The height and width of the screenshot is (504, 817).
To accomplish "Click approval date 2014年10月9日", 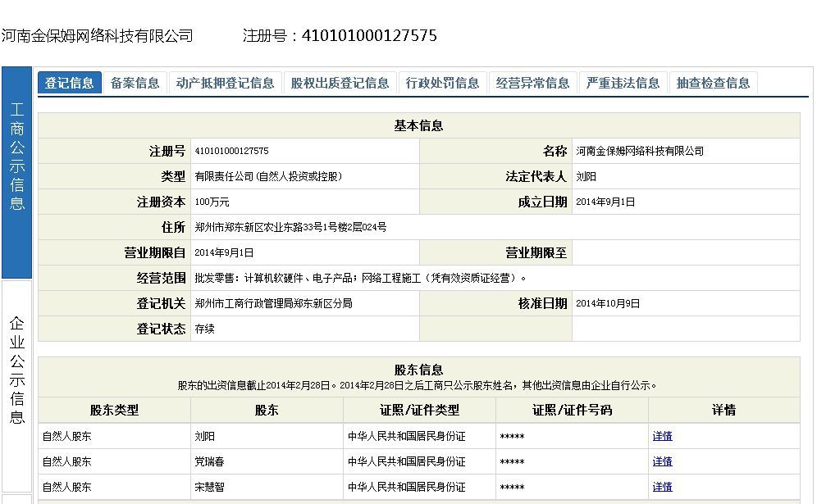I will (608, 303).
